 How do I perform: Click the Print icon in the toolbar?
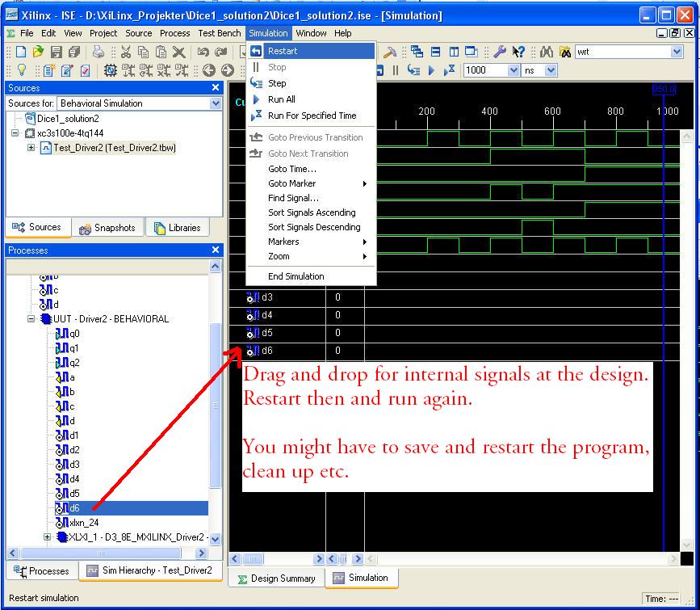pos(99,52)
